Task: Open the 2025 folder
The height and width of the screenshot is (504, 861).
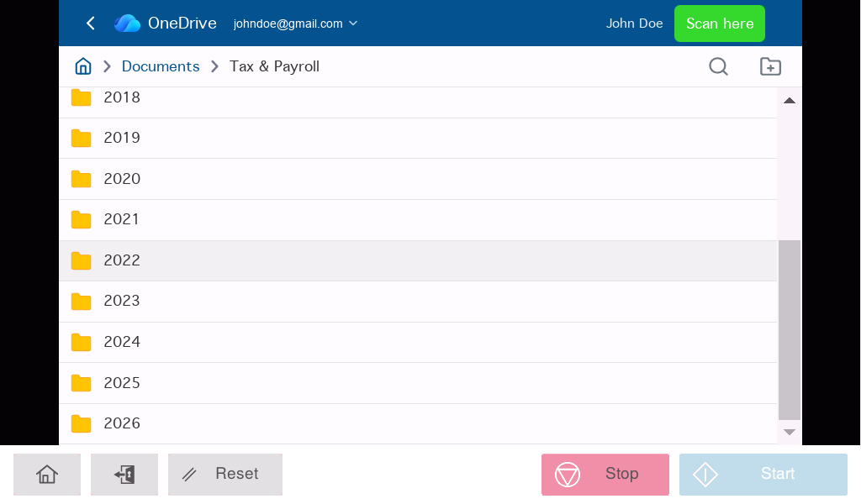Action: tap(418, 383)
